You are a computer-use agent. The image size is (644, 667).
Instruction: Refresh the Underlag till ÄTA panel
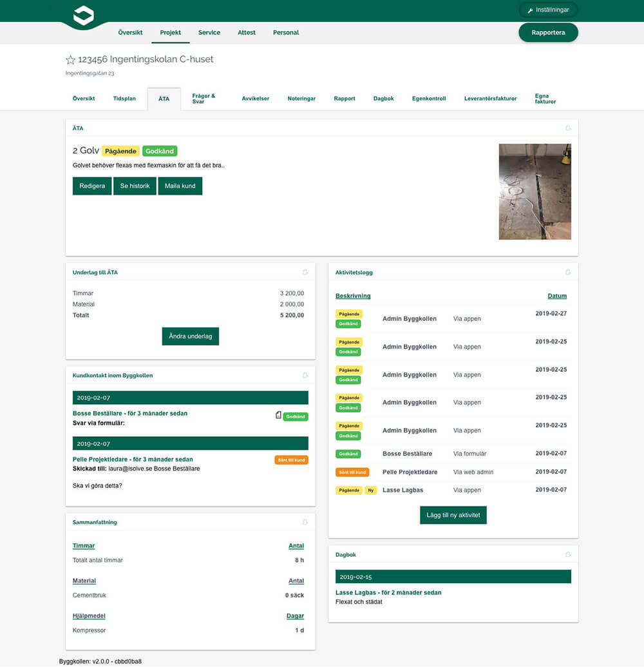(305, 272)
